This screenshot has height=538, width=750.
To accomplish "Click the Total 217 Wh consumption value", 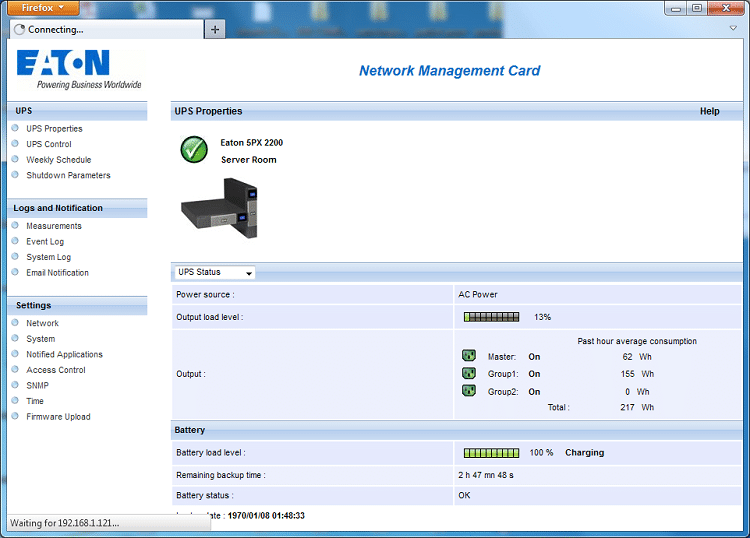I will [x=637, y=407].
